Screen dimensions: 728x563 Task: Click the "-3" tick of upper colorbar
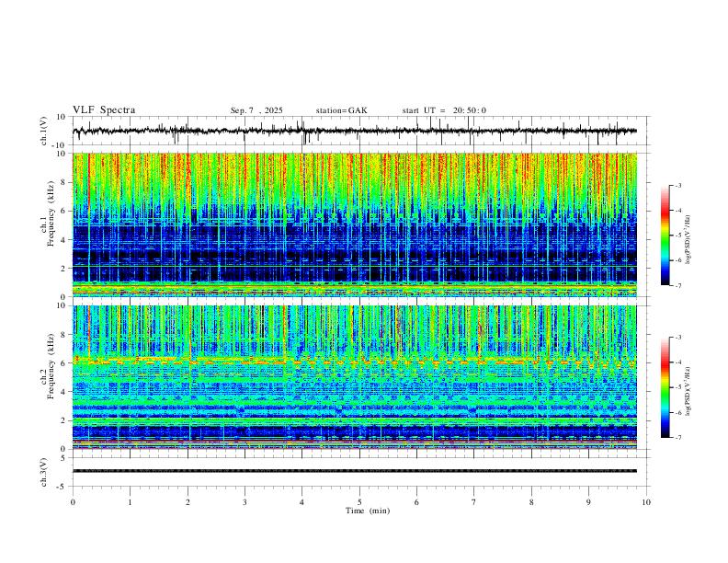[677, 185]
